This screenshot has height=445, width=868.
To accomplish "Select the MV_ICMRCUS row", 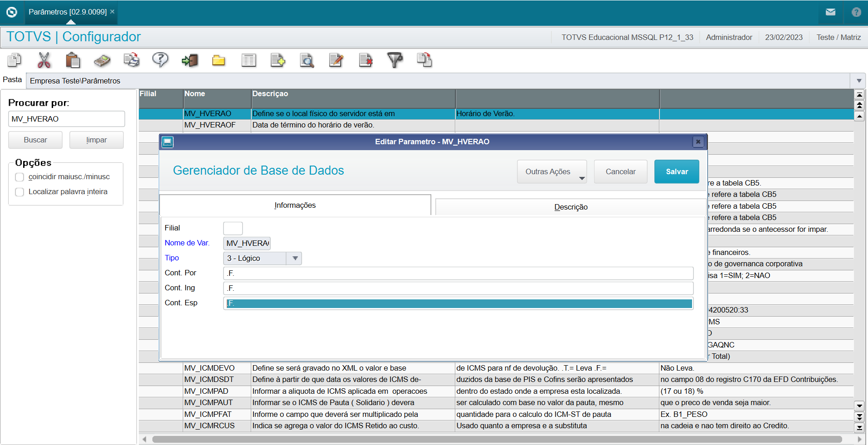I will (x=496, y=426).
